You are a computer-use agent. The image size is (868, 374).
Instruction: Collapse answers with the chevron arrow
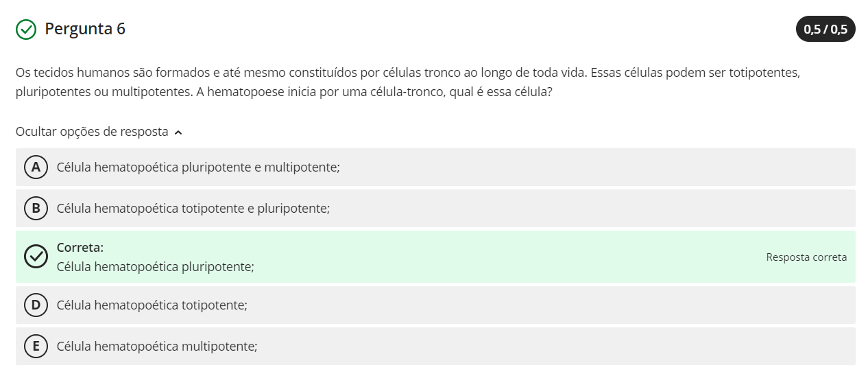click(x=178, y=132)
